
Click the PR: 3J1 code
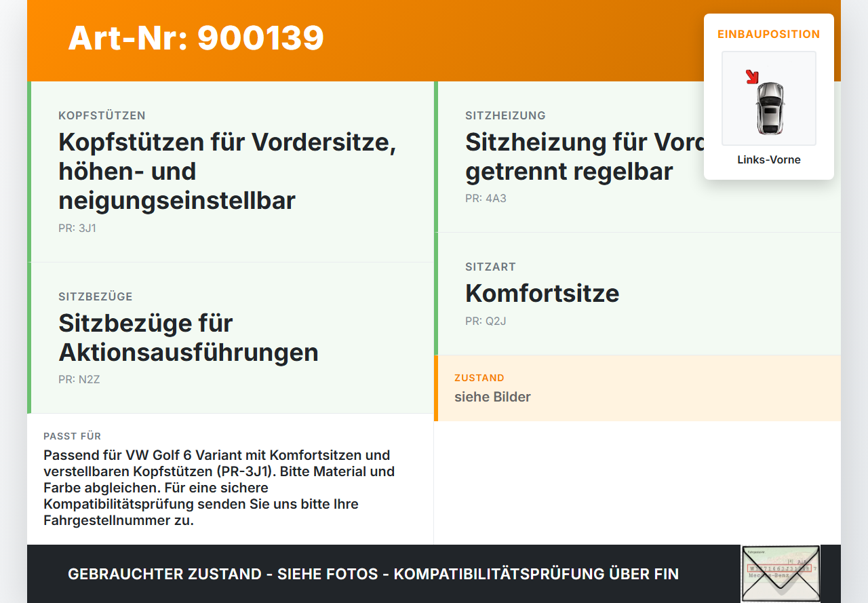pos(77,229)
